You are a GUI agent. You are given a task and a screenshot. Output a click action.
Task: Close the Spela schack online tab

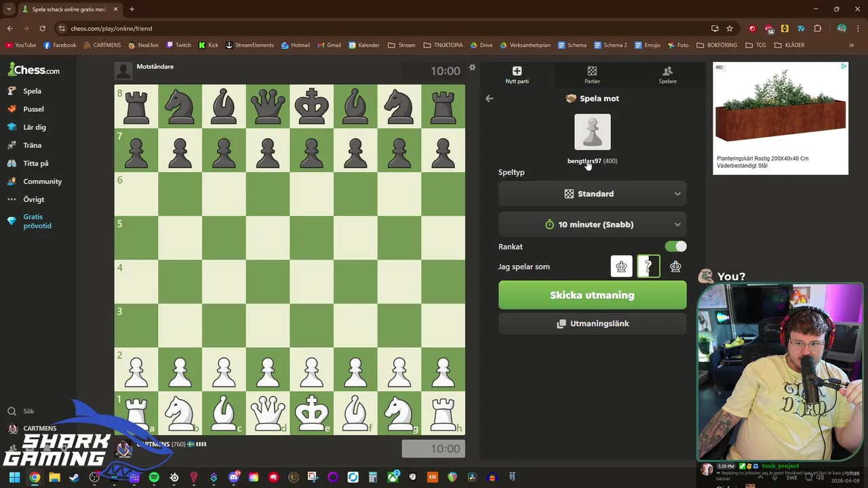point(115,9)
